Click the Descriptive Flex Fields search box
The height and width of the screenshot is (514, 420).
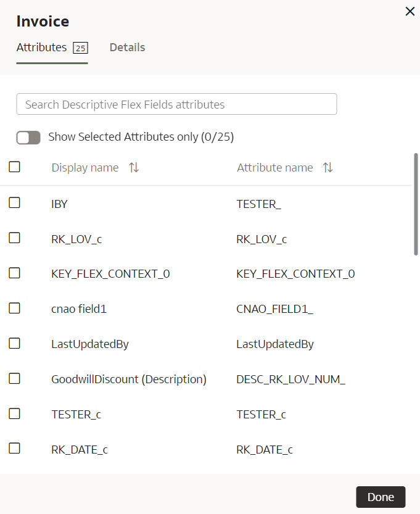pyautogui.click(x=176, y=104)
